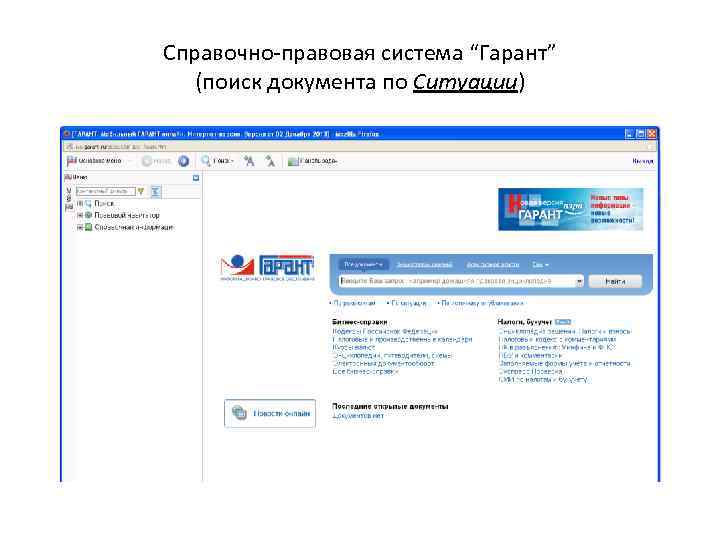Open Энциклопедия решений. Налоги и взносы link
720x540 pixels.
tap(565, 331)
